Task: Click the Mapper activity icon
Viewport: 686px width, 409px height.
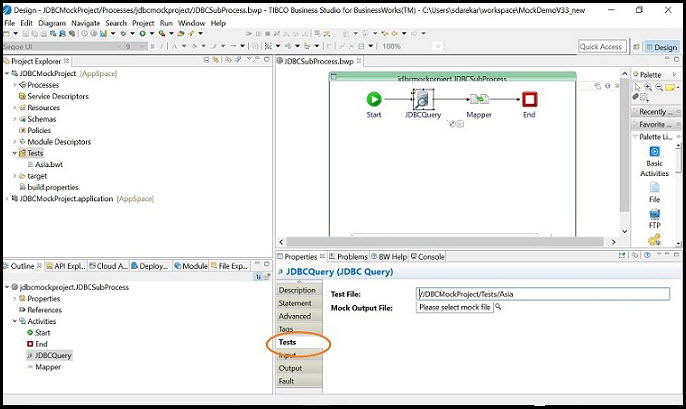Action: tap(478, 99)
